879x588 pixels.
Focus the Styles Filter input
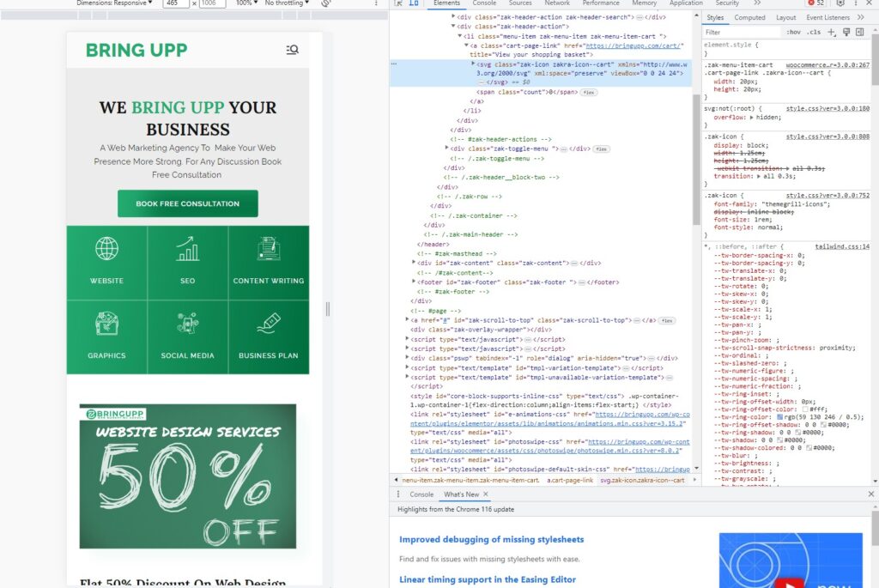click(743, 33)
